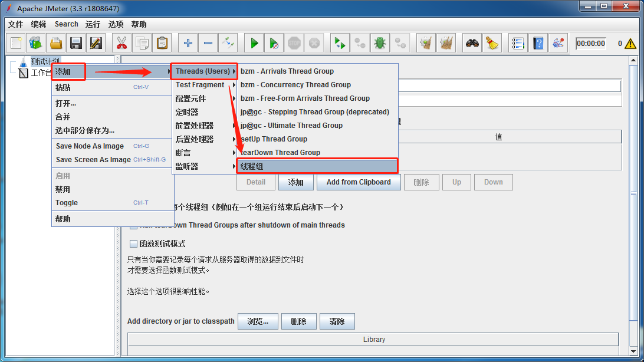Click the Library table header

pos(373,340)
